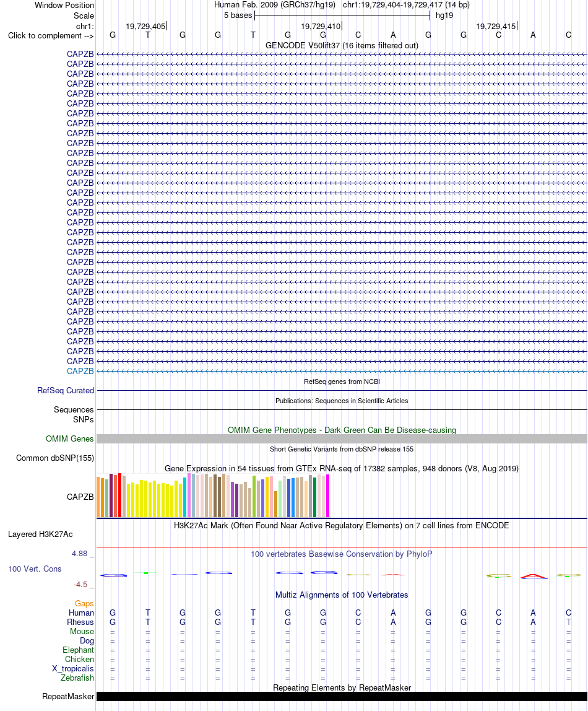
Task: Open Short Genetic Variants from dbSNP title
Action: 342,449
